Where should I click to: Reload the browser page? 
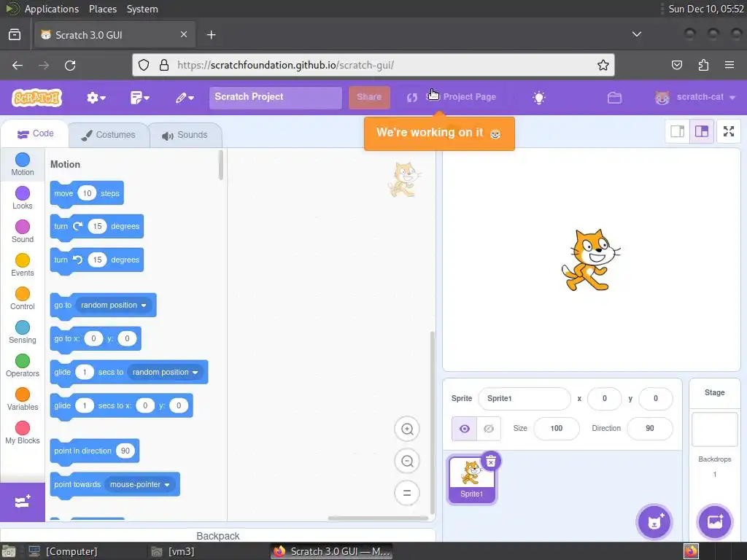coord(70,65)
